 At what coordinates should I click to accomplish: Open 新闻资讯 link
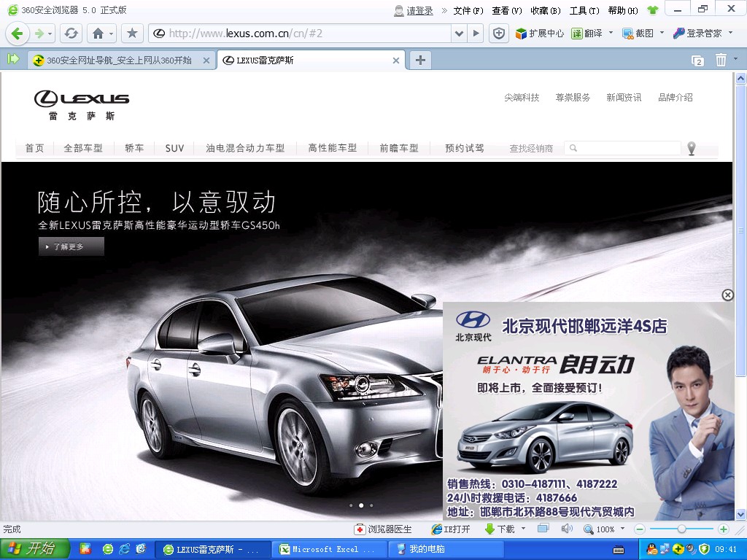click(x=624, y=97)
